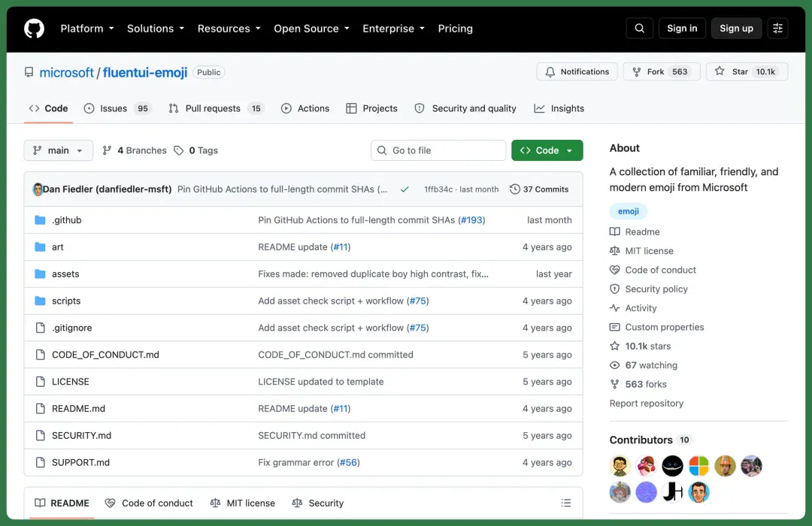
Task: Click the Sign in button
Action: pos(682,29)
